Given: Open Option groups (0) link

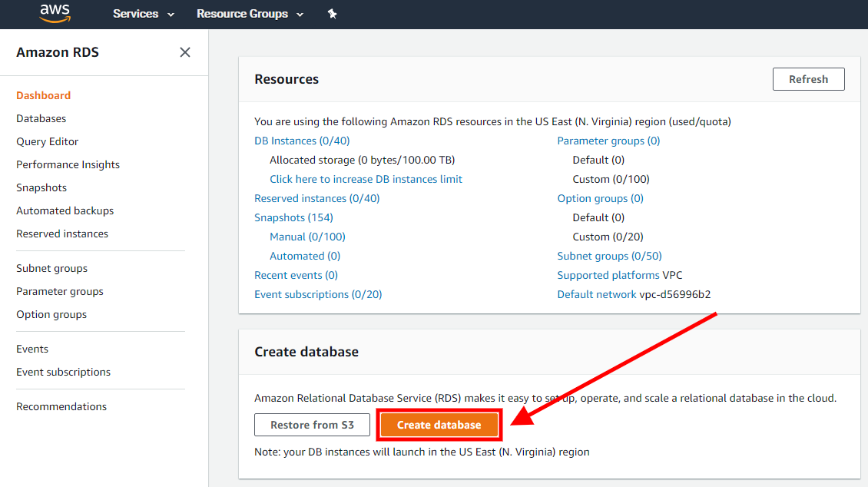Looking at the screenshot, I should [600, 198].
